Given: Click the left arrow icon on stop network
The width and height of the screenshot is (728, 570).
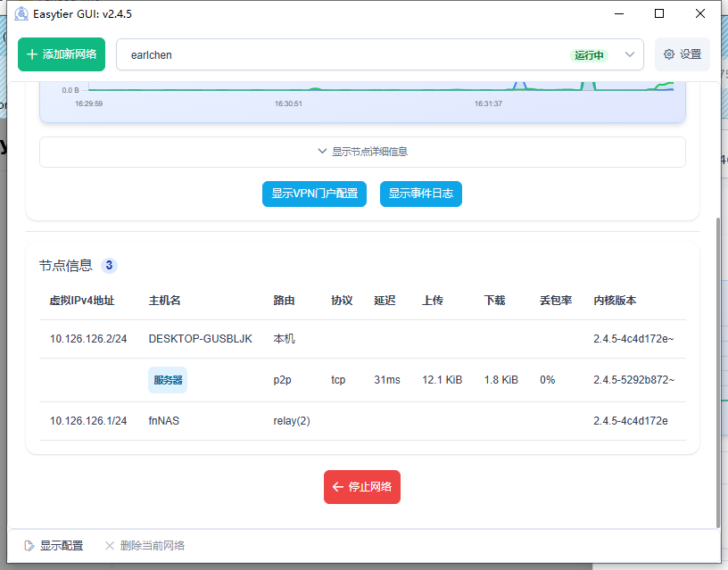Looking at the screenshot, I should pyautogui.click(x=338, y=487).
